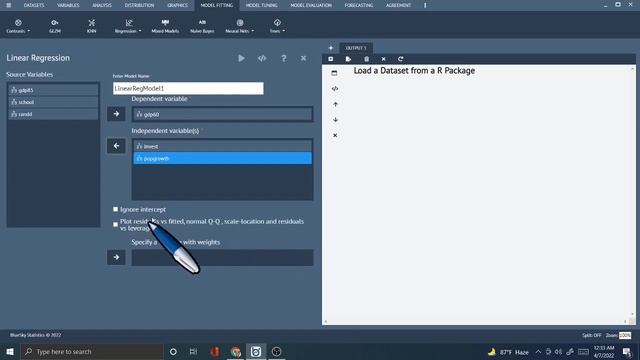
Task: Open the GLZM model tool
Action: (55, 26)
